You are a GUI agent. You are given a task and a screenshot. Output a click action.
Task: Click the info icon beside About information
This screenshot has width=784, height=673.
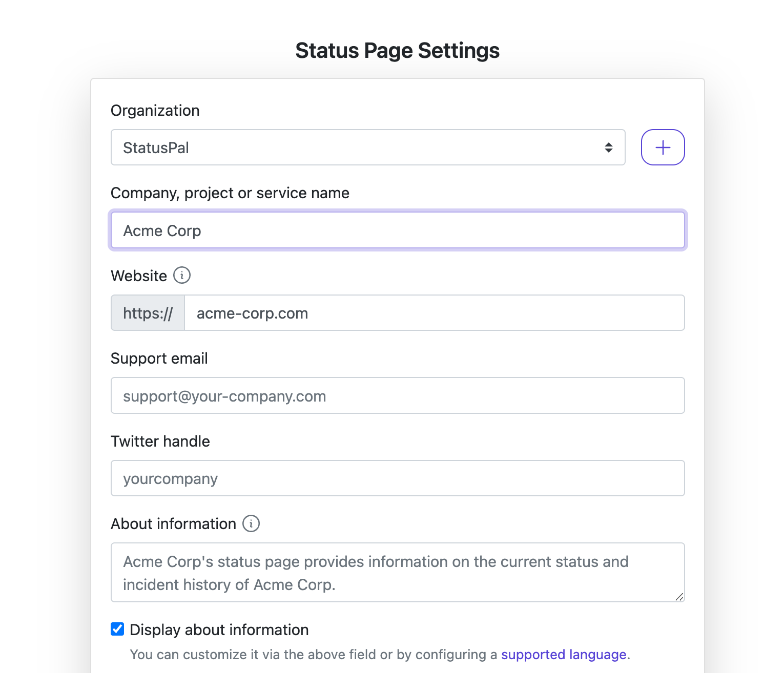pos(251,523)
